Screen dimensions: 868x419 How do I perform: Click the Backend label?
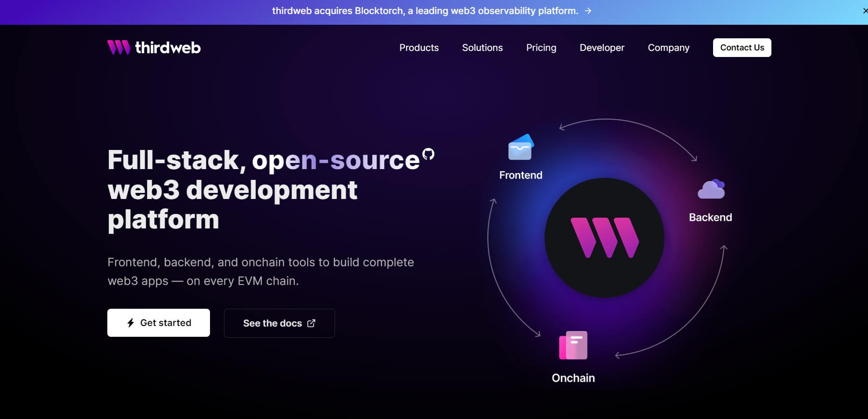pos(710,217)
